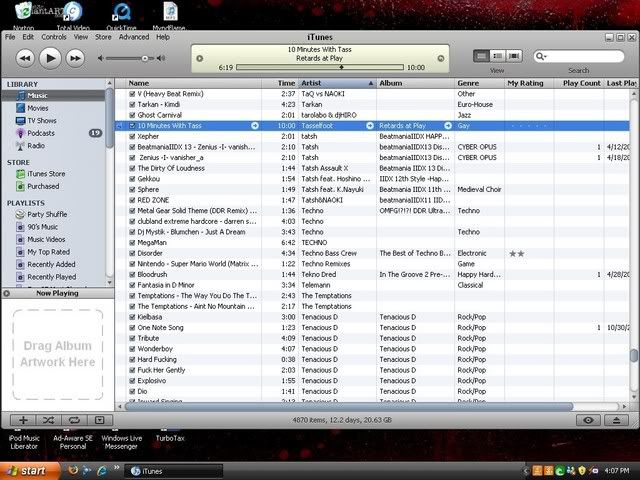Open the Controls menu

(53, 37)
